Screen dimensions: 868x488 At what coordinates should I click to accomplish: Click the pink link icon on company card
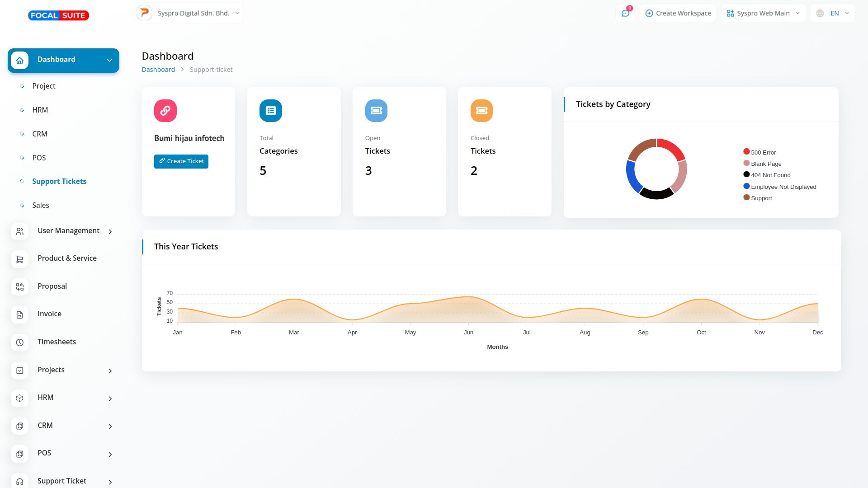(x=165, y=111)
